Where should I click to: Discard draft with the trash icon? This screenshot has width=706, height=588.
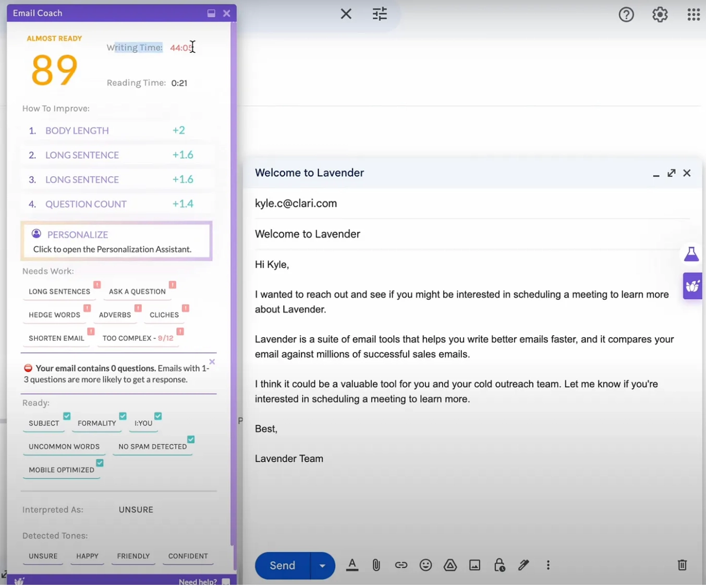pos(681,565)
